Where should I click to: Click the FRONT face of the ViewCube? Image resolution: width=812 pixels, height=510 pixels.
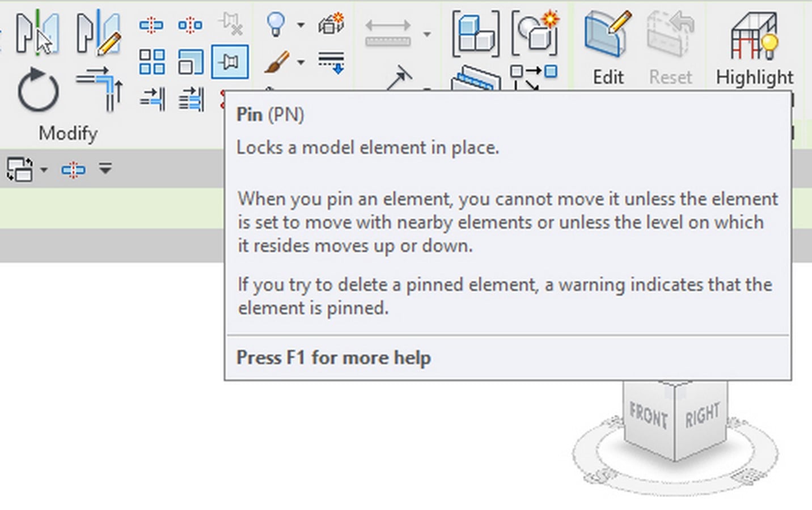pos(648,416)
